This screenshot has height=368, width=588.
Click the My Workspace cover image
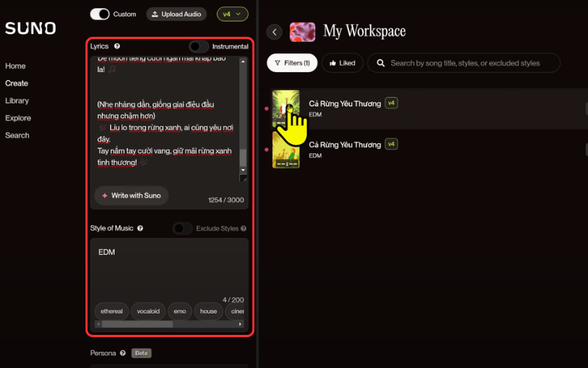(302, 32)
